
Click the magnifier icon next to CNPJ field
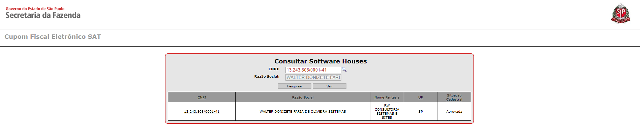pyautogui.click(x=344, y=70)
